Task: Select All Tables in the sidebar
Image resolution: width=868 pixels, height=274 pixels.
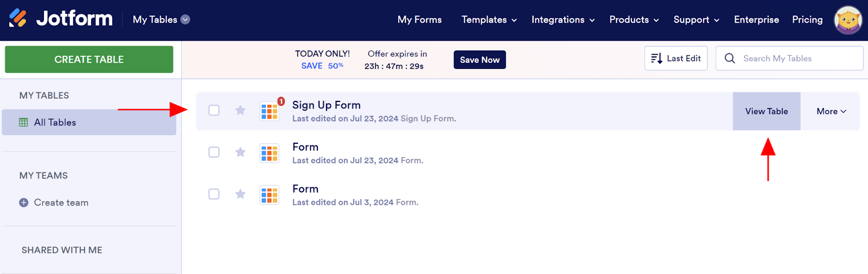Action: [x=55, y=123]
